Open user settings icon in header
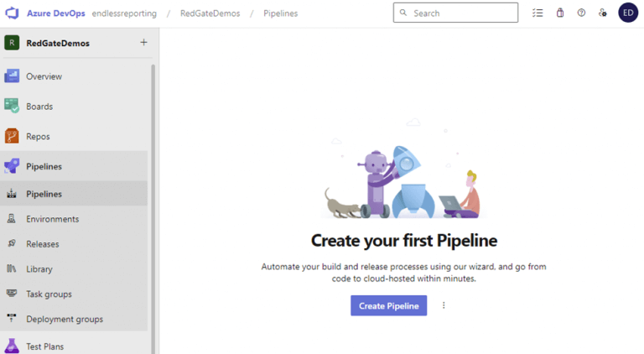The width and height of the screenshot is (644, 354). coord(602,13)
